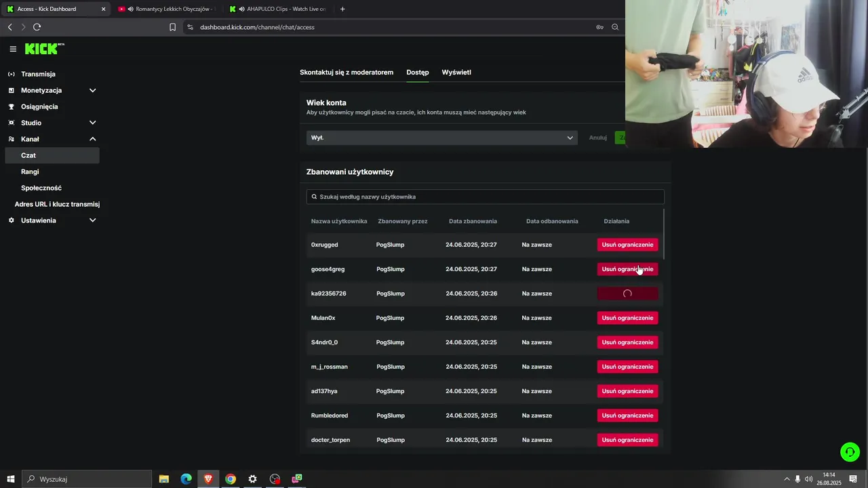Go back with browser back arrow

tap(9, 27)
